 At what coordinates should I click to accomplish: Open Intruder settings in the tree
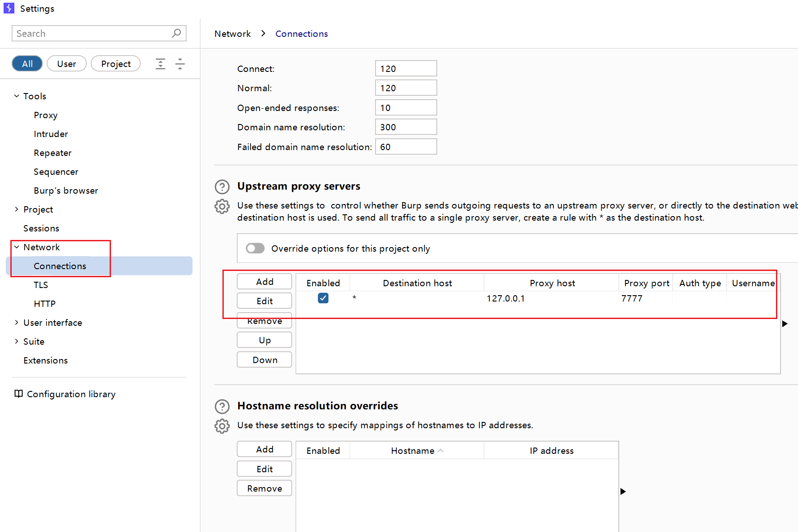(x=51, y=134)
